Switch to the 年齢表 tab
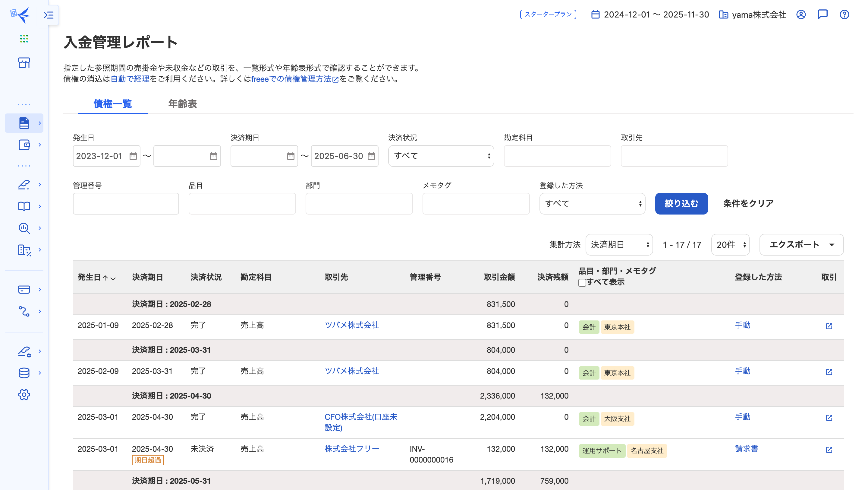The image size is (868, 490). [182, 104]
